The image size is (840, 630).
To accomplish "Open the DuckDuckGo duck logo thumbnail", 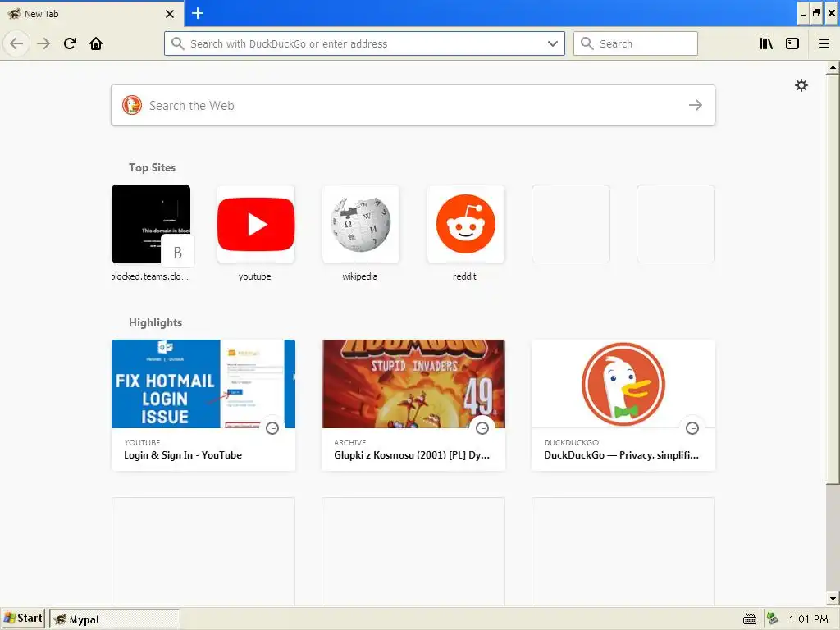I will click(x=623, y=384).
